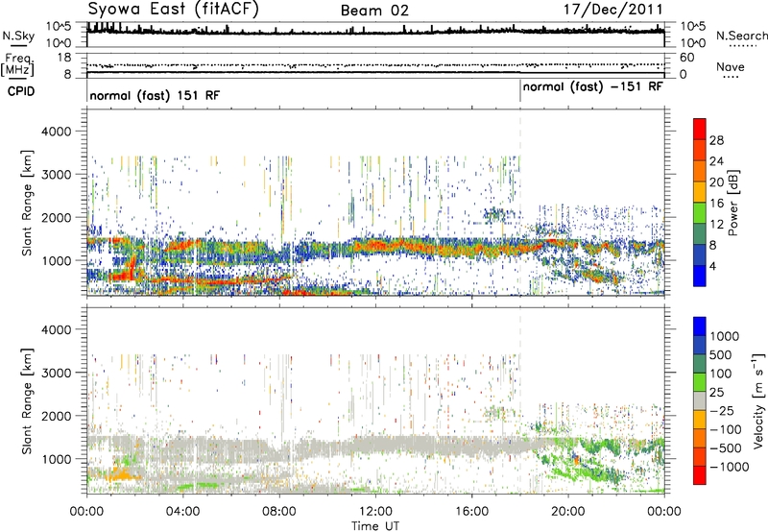Click the '16' label on the Power color bar
The width and height of the screenshot is (768, 532).
tap(716, 204)
